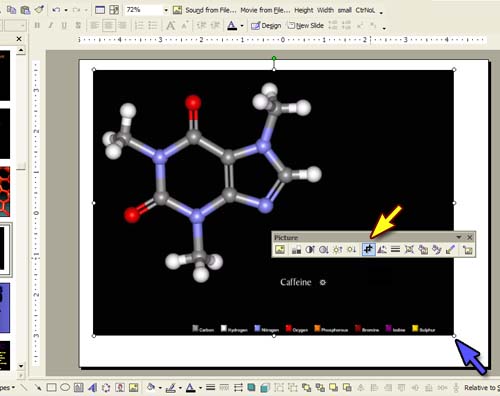This screenshot has height=396, width=500.
Task: Click the Reset Picture icon
Action: click(x=467, y=249)
